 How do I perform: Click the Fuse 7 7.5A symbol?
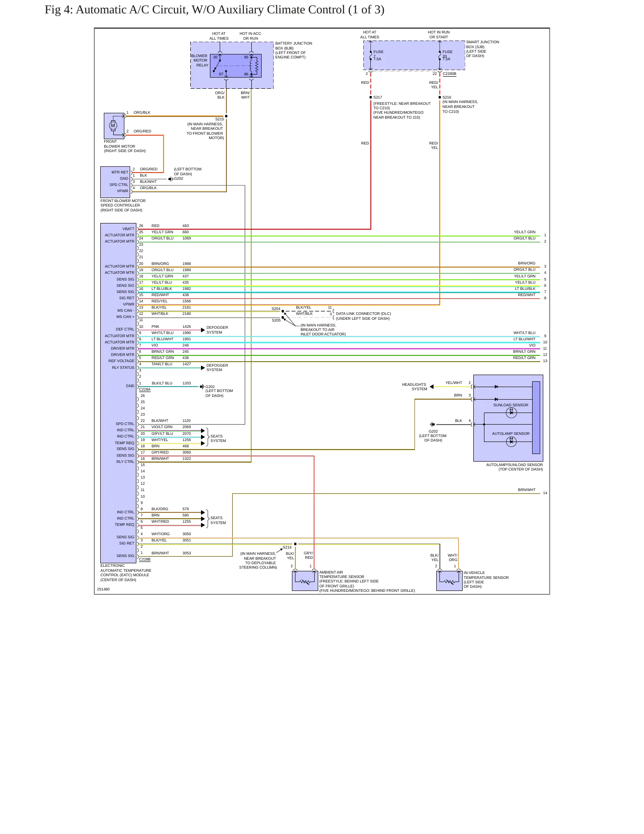tap(371, 55)
